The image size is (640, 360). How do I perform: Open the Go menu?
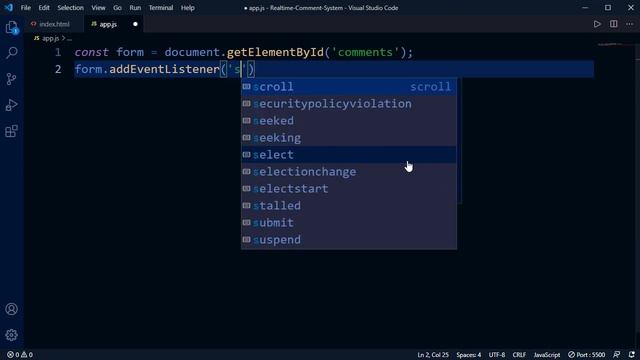pos(117,7)
